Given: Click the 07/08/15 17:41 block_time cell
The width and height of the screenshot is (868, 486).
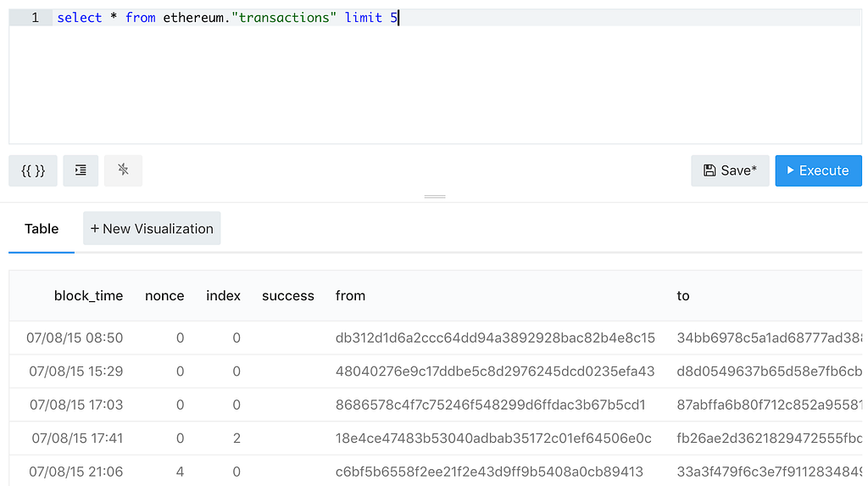Looking at the screenshot, I should 77,439.
